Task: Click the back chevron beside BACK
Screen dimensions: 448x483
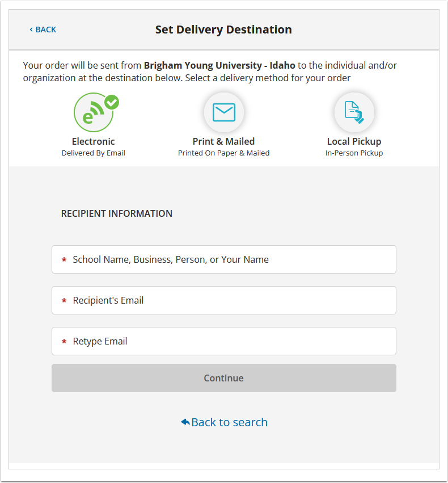Action: [31, 30]
